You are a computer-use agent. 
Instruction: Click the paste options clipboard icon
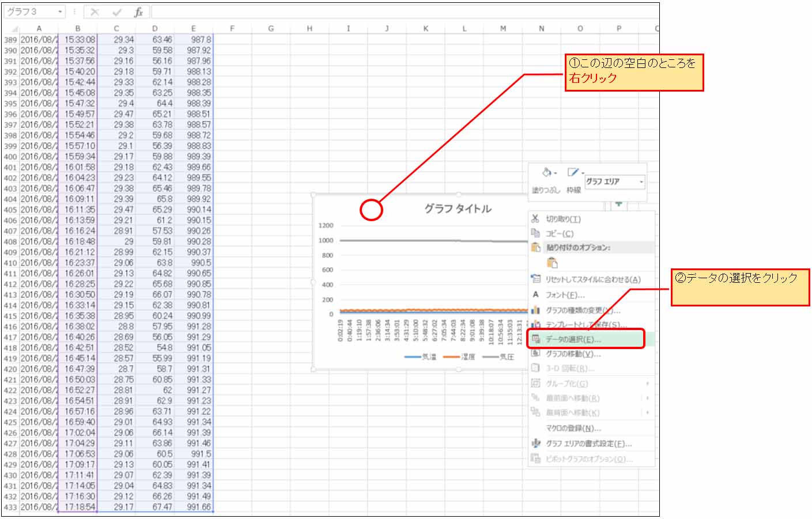(552, 263)
